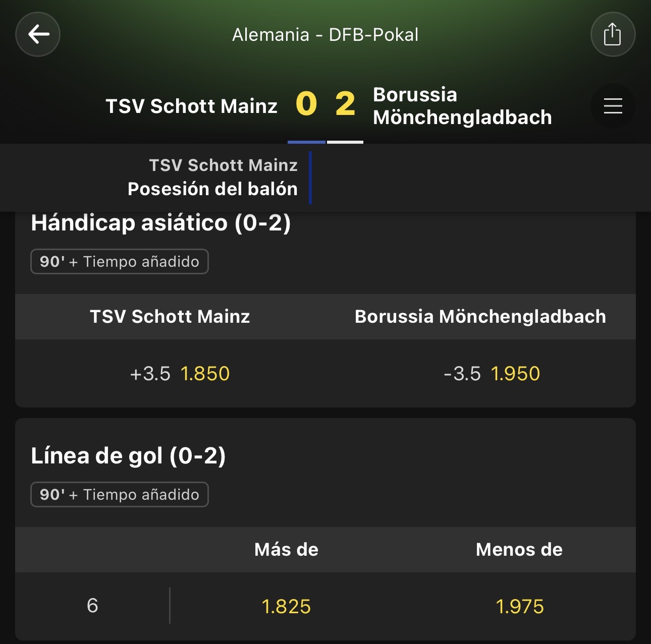Screen dimensions: 651x644
Task: Tap the goal line value 6
Action: (92, 606)
